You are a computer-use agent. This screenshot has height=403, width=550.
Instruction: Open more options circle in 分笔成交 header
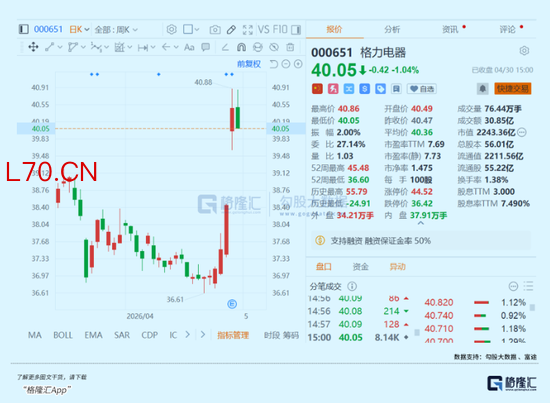513,286
